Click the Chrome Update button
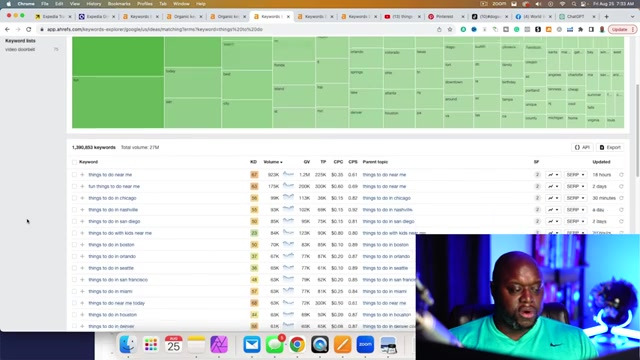 622,29
